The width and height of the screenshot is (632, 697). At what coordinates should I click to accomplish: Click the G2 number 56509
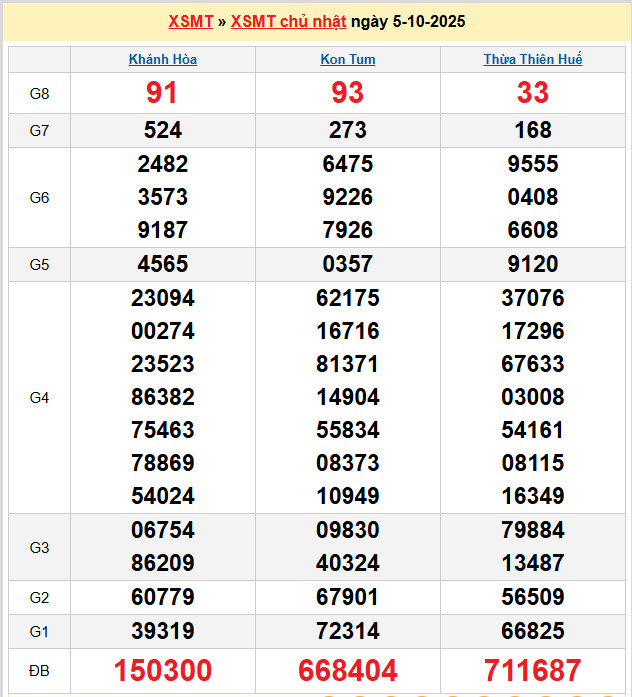point(533,598)
